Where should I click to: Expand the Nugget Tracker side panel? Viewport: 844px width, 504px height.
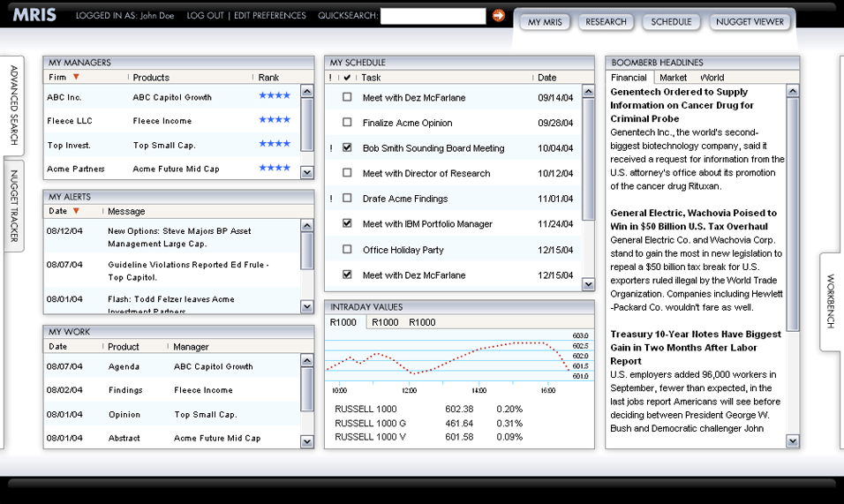pyautogui.click(x=13, y=206)
